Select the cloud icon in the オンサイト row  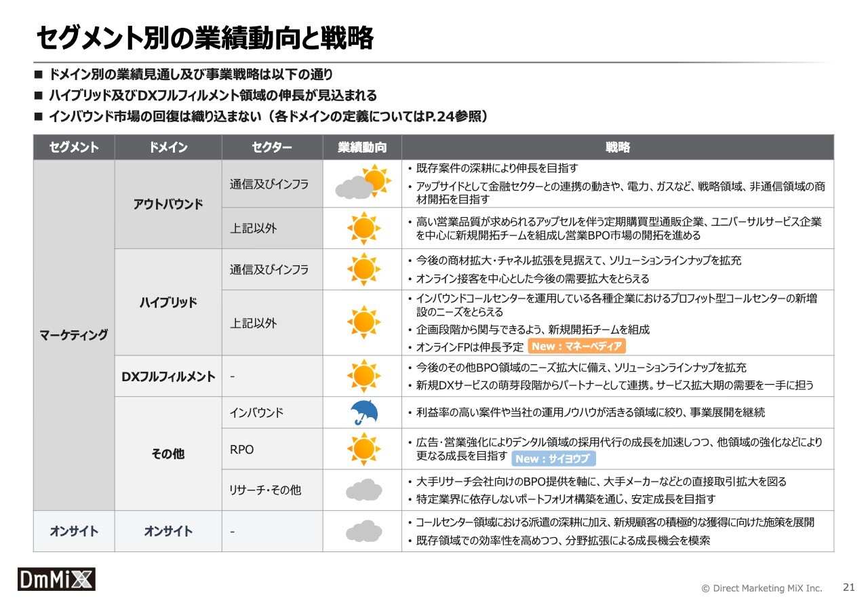click(363, 530)
